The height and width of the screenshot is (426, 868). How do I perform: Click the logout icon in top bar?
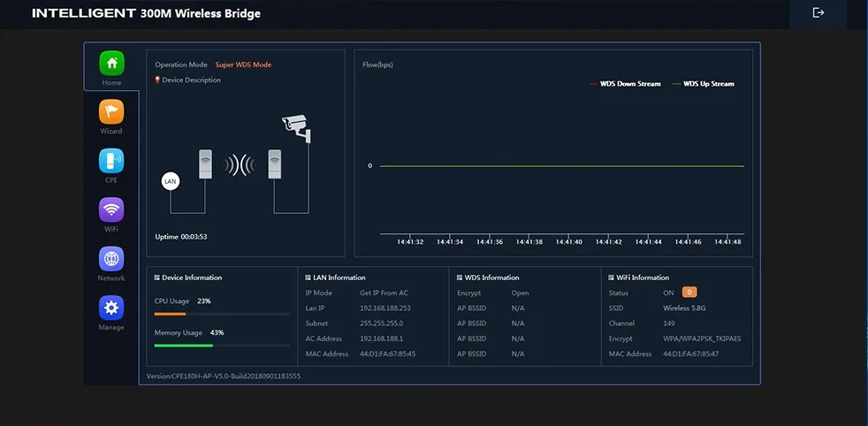coord(819,12)
